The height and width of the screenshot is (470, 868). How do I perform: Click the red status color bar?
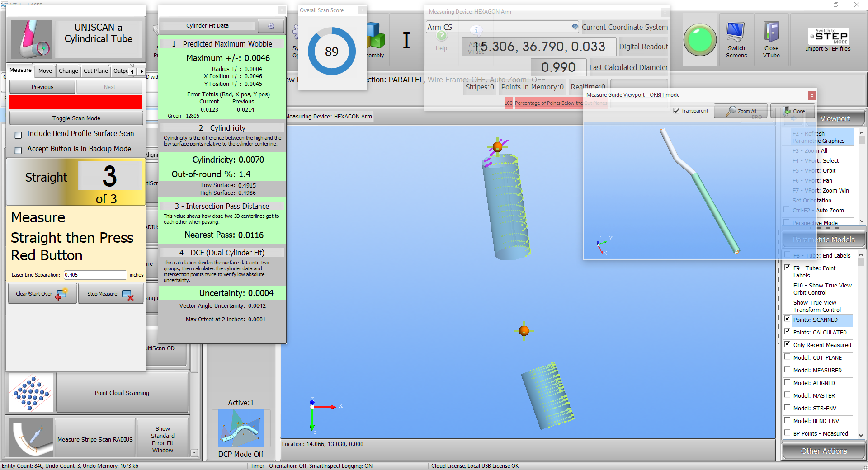tap(75, 102)
